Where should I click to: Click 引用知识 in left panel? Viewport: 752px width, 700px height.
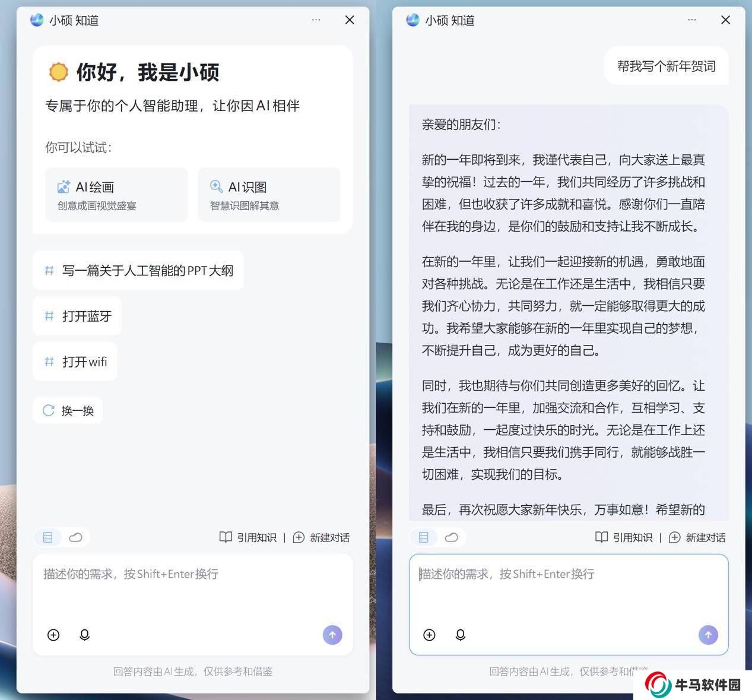(x=248, y=537)
